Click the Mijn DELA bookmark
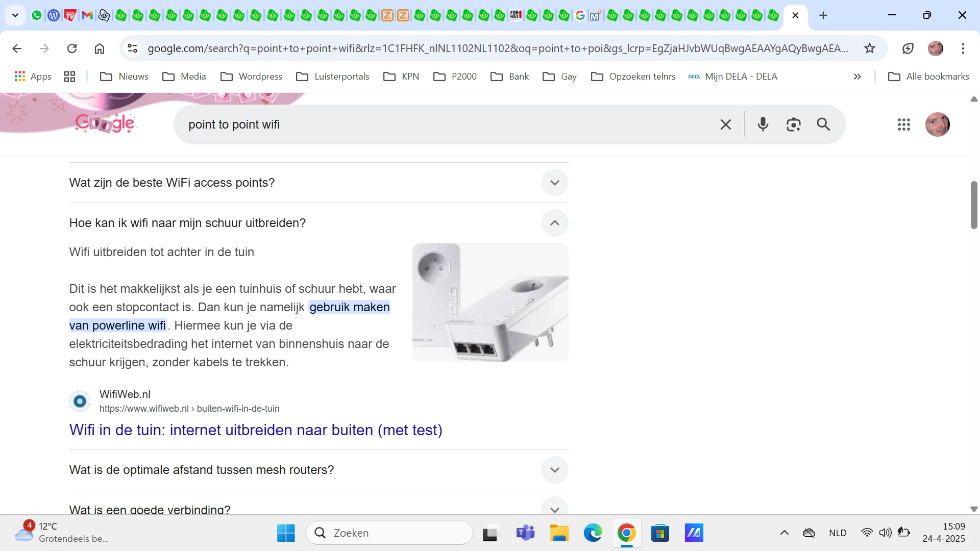 733,77
